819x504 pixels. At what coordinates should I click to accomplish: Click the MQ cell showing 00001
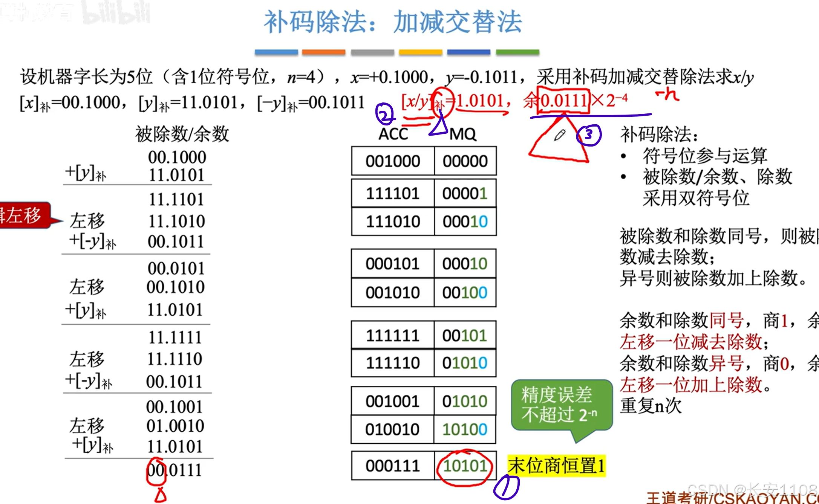pos(465,194)
